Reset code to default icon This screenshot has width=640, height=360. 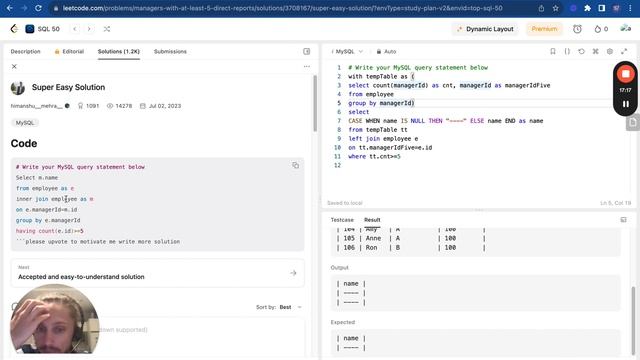pyautogui.click(x=581, y=51)
